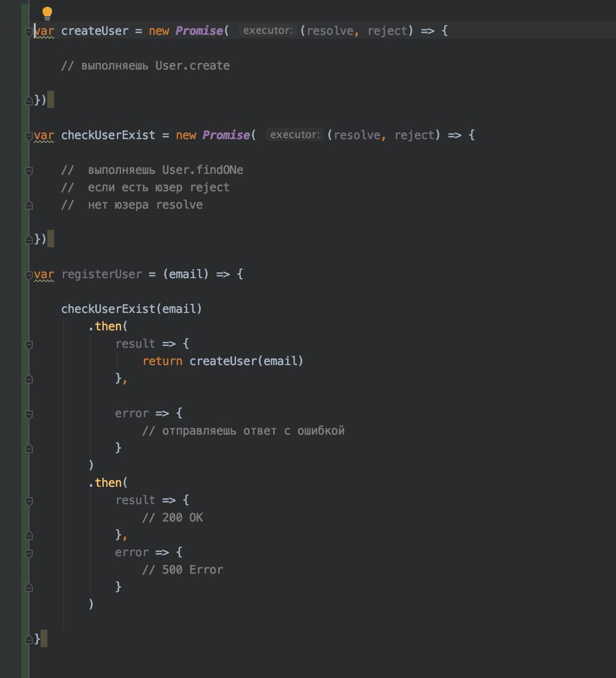
Task: Click 'new' keyword on checkUserExist line
Action: click(186, 135)
